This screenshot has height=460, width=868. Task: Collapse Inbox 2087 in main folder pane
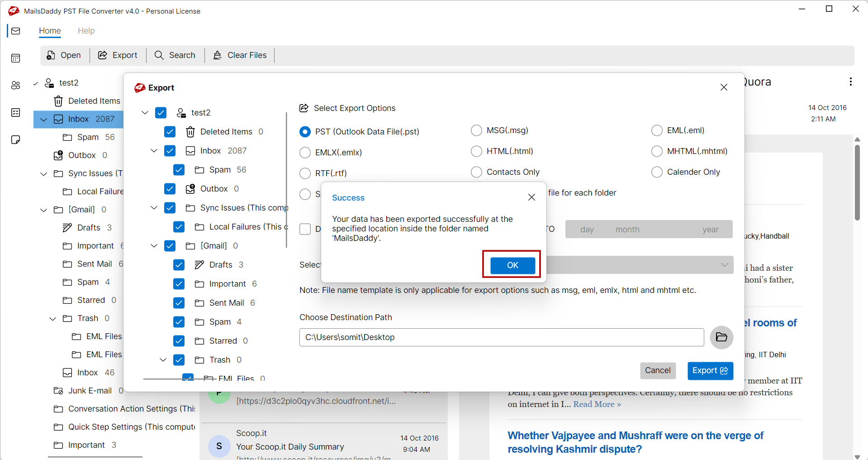[x=44, y=119]
